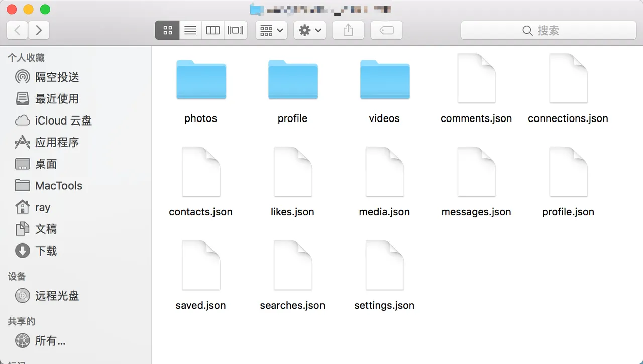Click the 设备 section header
643x364 pixels.
click(17, 276)
